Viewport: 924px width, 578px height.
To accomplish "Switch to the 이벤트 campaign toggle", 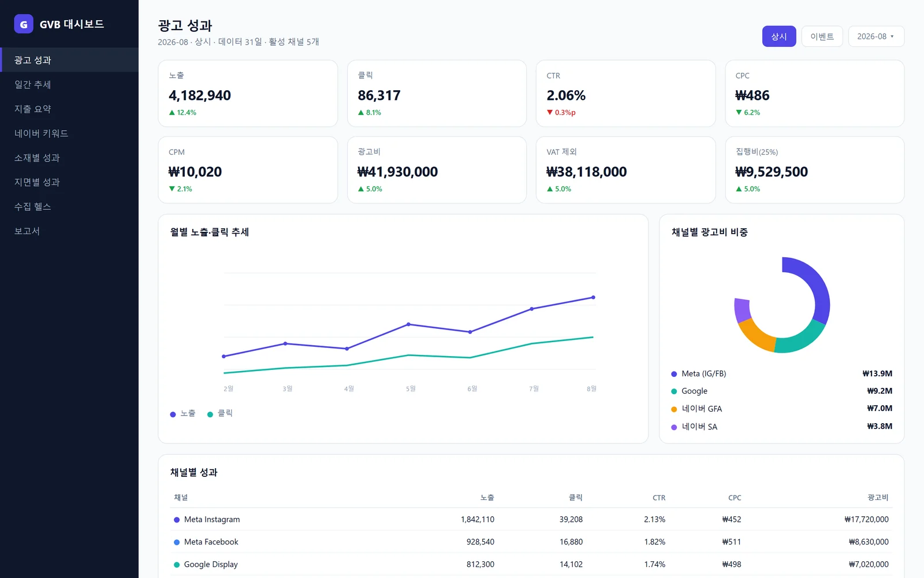I will [x=822, y=36].
